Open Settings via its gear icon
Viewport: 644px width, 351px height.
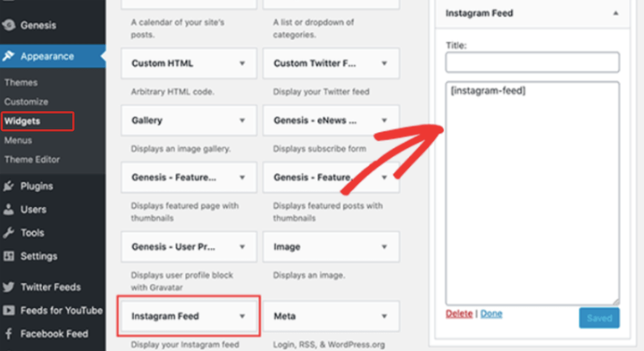(9, 256)
